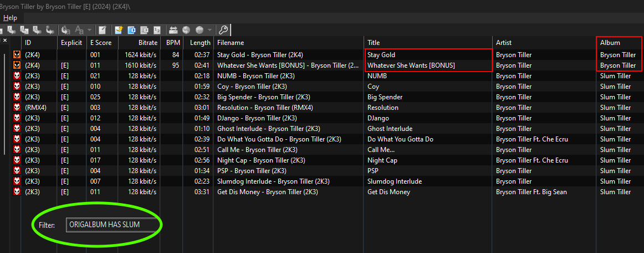
Task: Open the Options wrench tool
Action: point(223,29)
